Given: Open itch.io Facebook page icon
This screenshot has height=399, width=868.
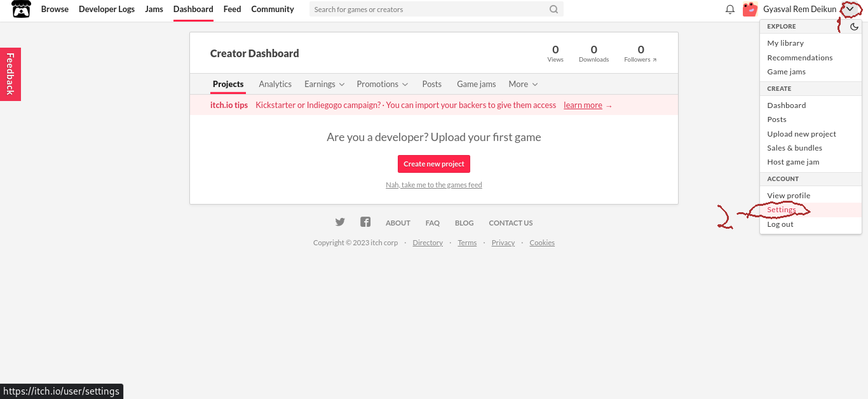Looking at the screenshot, I should pos(365,222).
